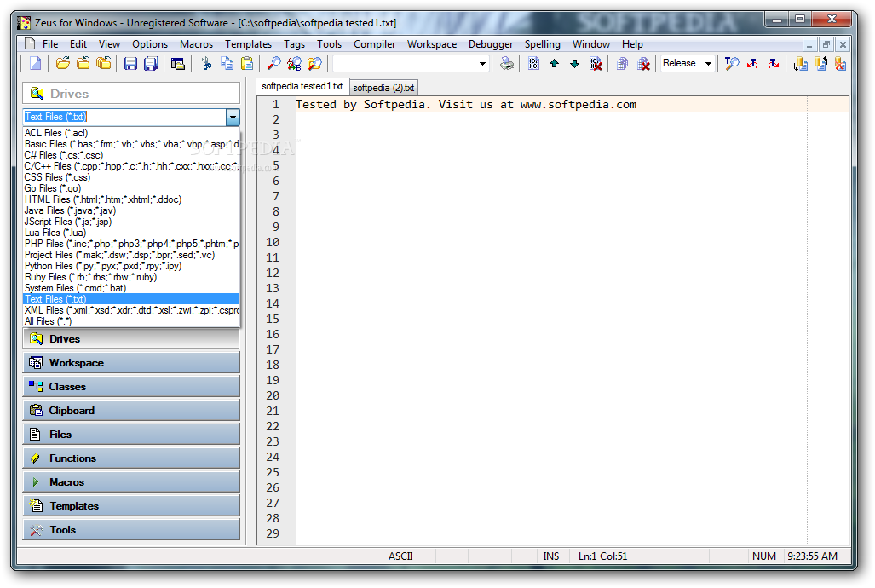Click text line 1 in the editor
Image resolution: width=875 pixels, height=588 pixels.
(466, 105)
